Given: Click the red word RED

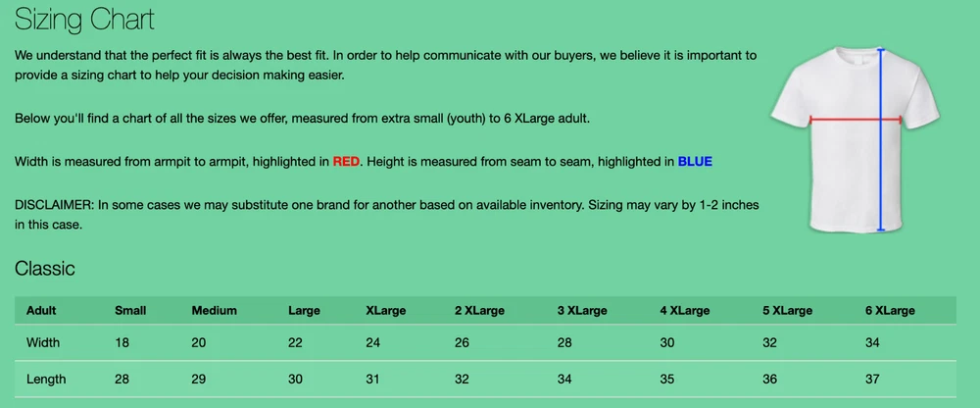Looking at the screenshot, I should 346,161.
